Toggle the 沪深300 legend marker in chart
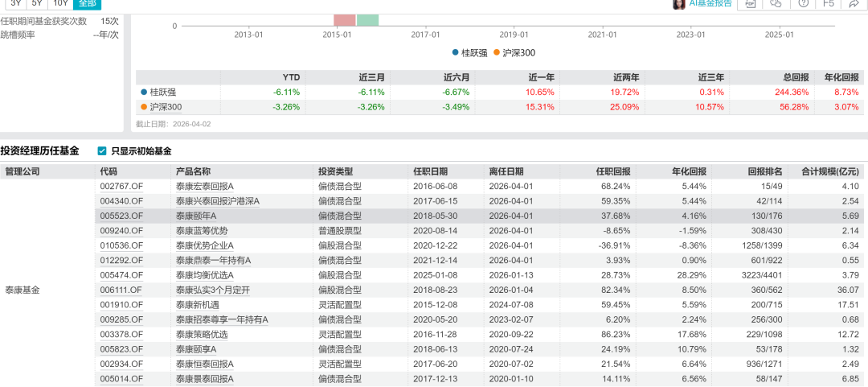 pos(495,52)
